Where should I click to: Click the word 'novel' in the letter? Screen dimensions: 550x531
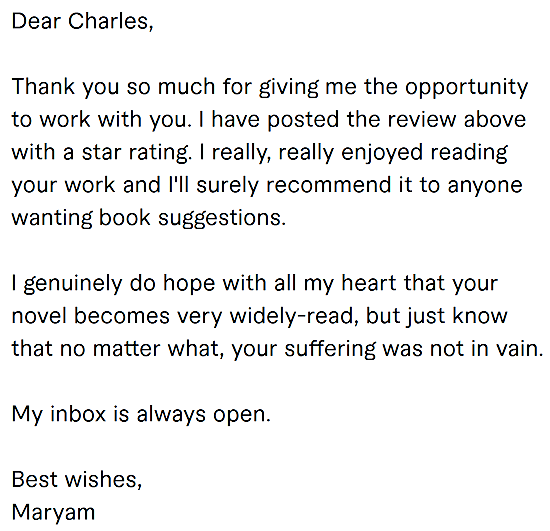(39, 316)
